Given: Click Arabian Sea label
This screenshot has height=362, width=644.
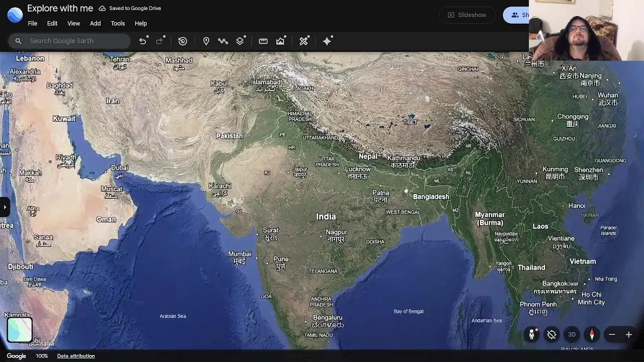Looking at the screenshot, I should click(x=173, y=316).
